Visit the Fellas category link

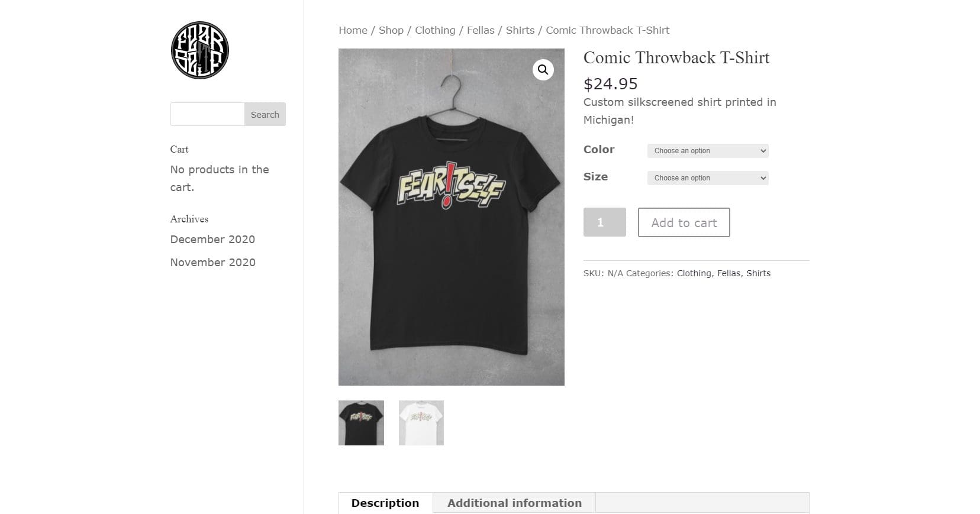pos(481,30)
